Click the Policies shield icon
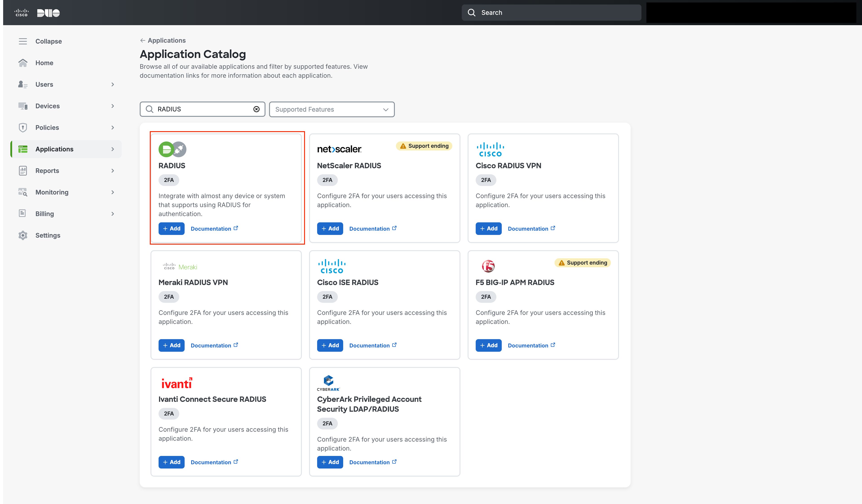Viewport: 862px width, 504px height. click(x=23, y=128)
